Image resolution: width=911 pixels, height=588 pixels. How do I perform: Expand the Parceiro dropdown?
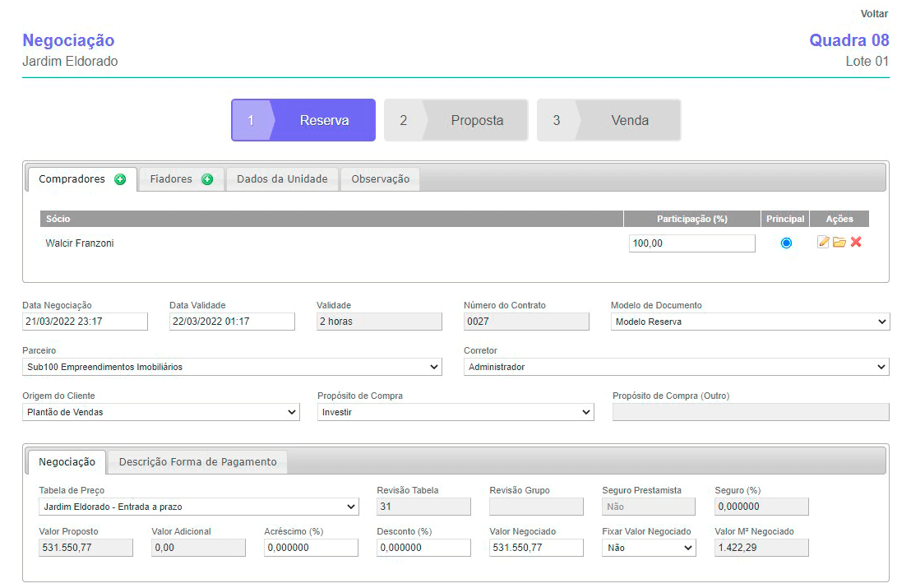point(232,367)
